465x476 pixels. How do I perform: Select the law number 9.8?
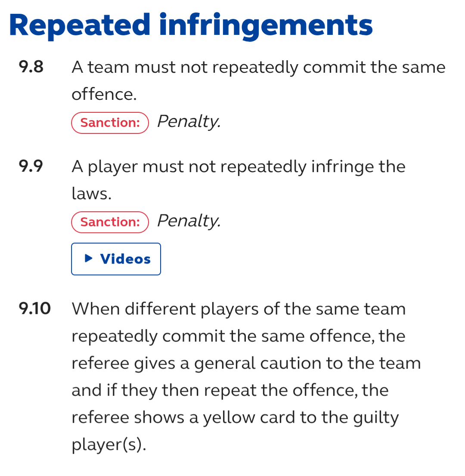(31, 67)
